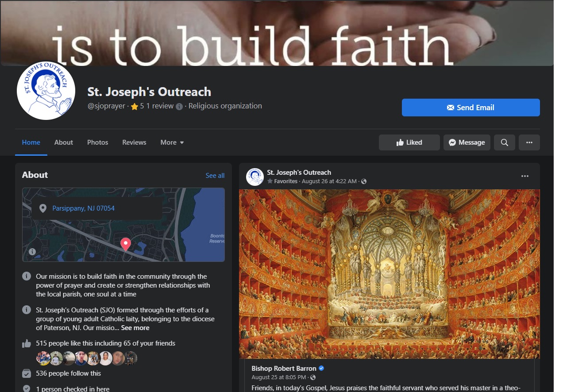Open the theater painting post image
This screenshot has height=392, width=563.
tap(389, 274)
